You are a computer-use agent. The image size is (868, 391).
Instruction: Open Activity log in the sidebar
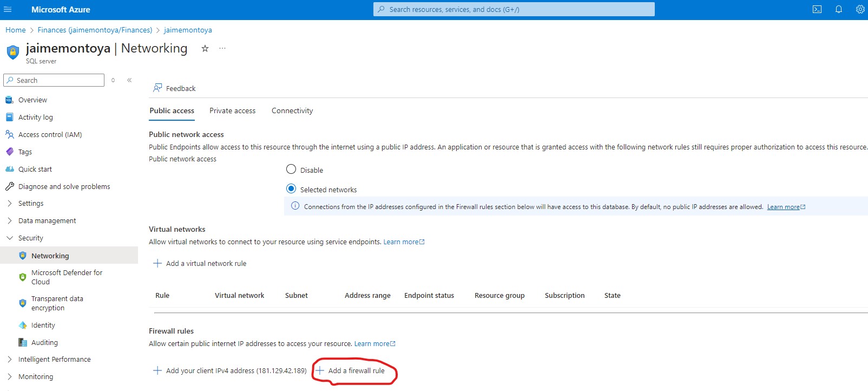pyautogui.click(x=36, y=117)
